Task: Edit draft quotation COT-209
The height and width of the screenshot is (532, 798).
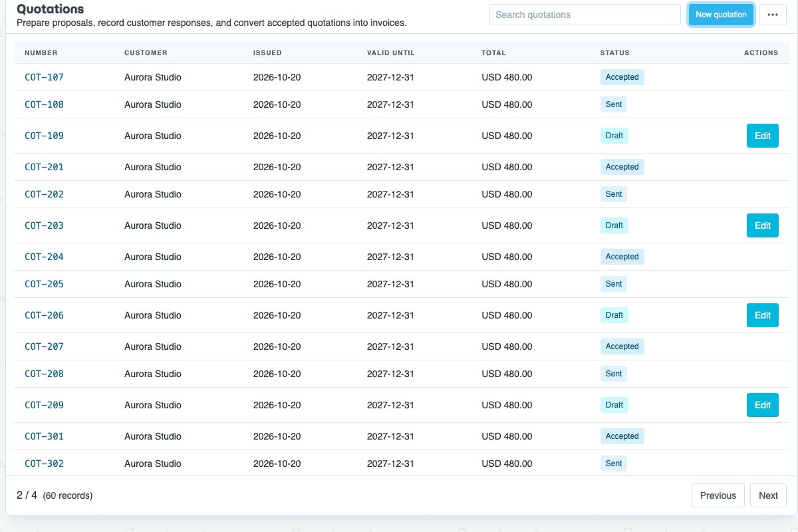Action: click(x=762, y=405)
